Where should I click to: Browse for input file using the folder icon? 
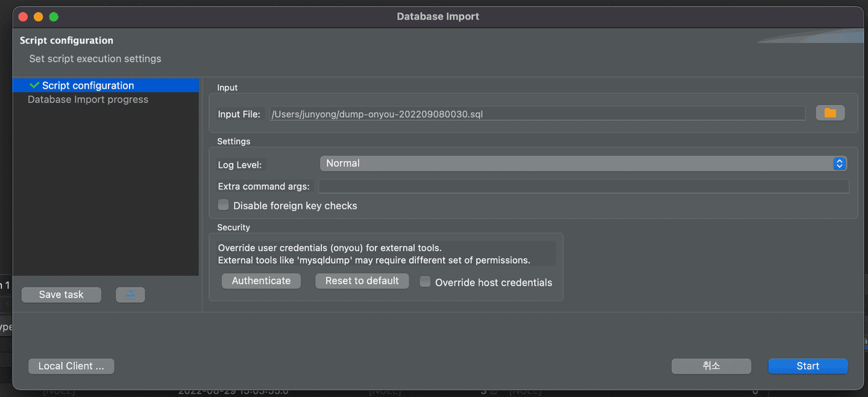(x=830, y=113)
